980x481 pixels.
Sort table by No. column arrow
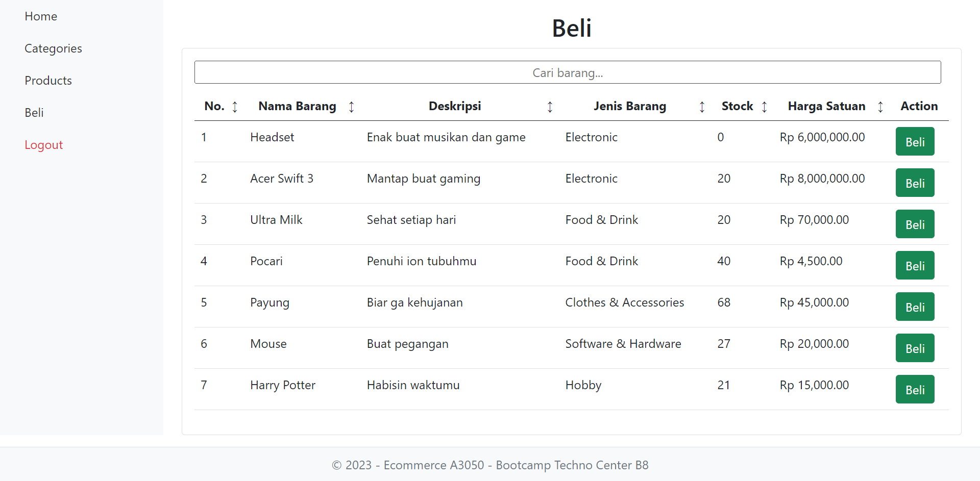(x=235, y=107)
